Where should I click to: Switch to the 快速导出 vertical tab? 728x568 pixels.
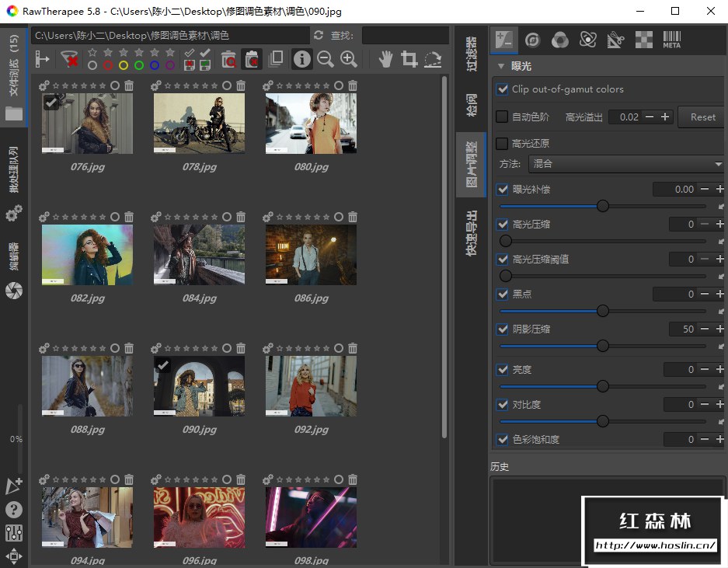(472, 234)
